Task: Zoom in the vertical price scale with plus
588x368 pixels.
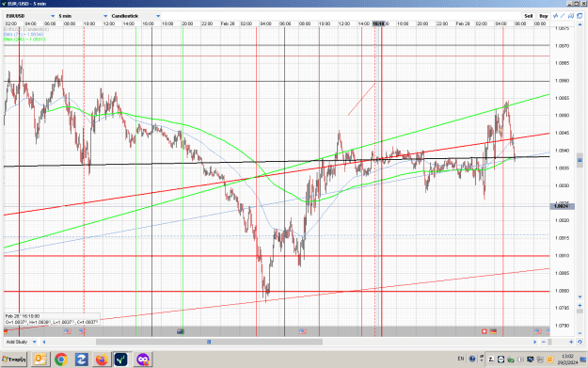Action: pyautogui.click(x=580, y=306)
